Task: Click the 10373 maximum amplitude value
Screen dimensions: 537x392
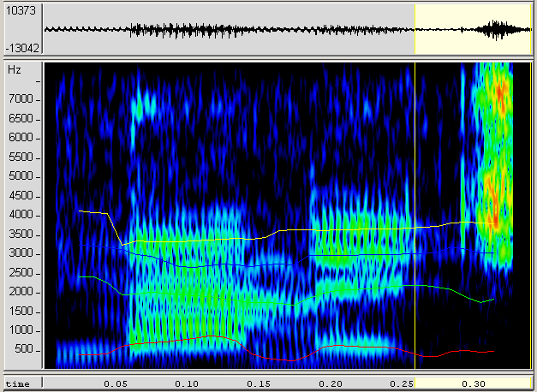Action: [x=21, y=9]
